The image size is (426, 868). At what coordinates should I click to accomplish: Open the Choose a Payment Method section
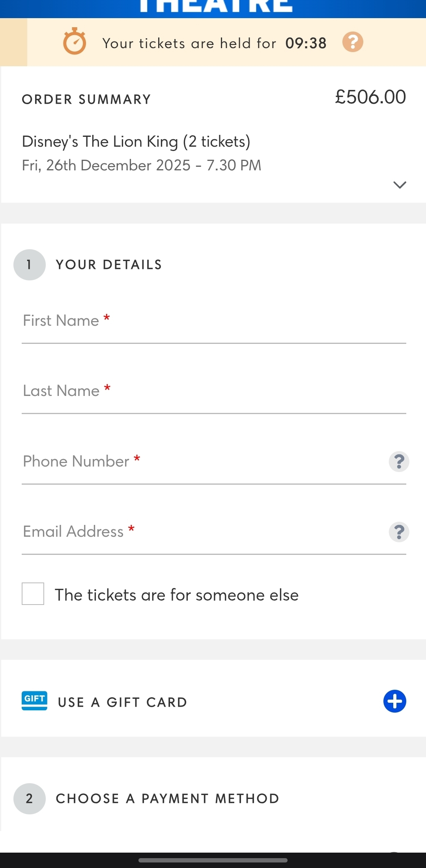coord(168,799)
